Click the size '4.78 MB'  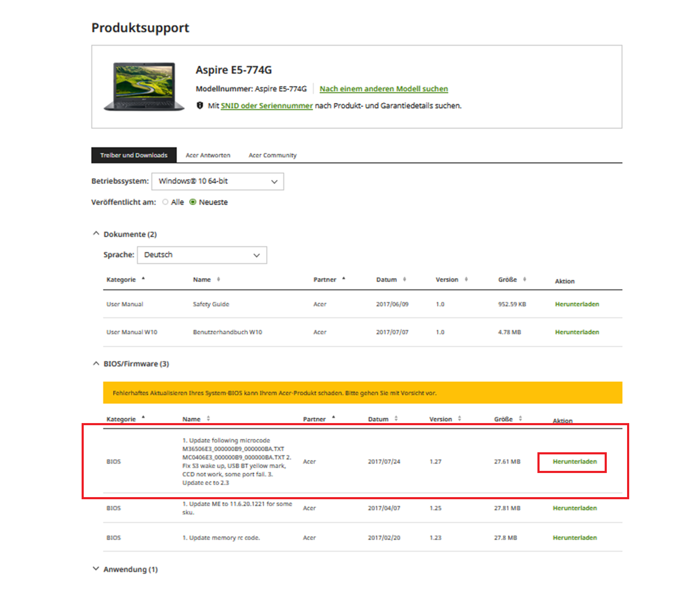510,332
